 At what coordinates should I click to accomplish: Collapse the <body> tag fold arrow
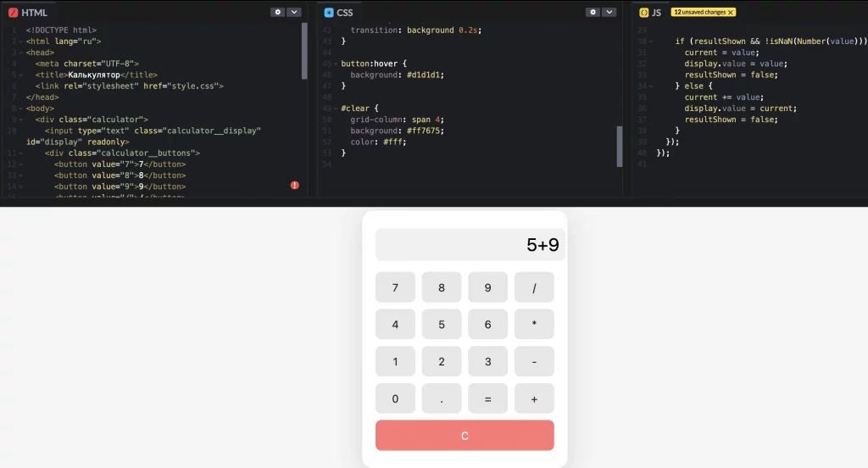(x=21, y=109)
